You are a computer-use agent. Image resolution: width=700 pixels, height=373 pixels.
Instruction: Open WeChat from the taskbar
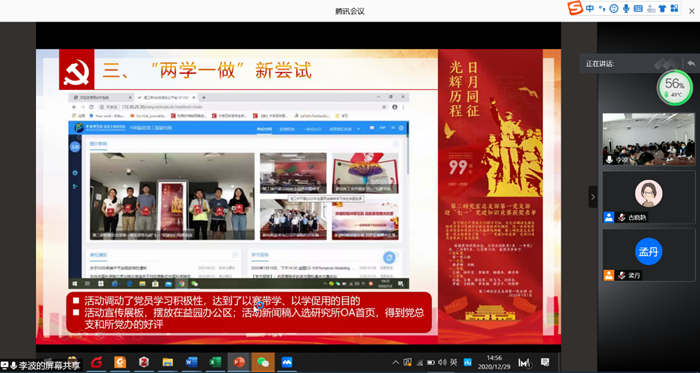coord(263,362)
